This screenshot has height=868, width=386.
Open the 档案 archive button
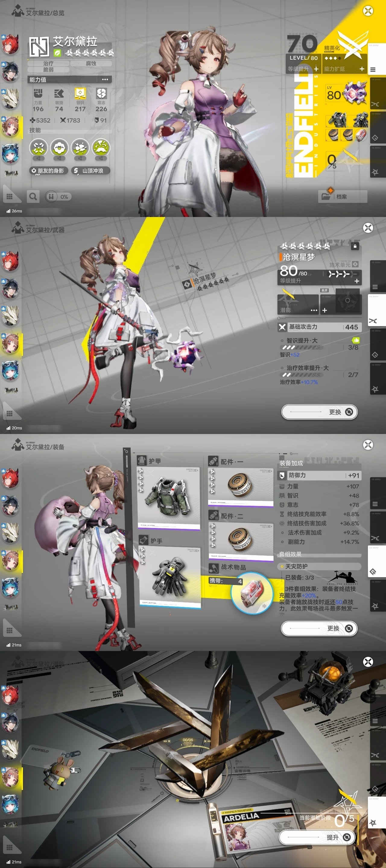click(342, 197)
